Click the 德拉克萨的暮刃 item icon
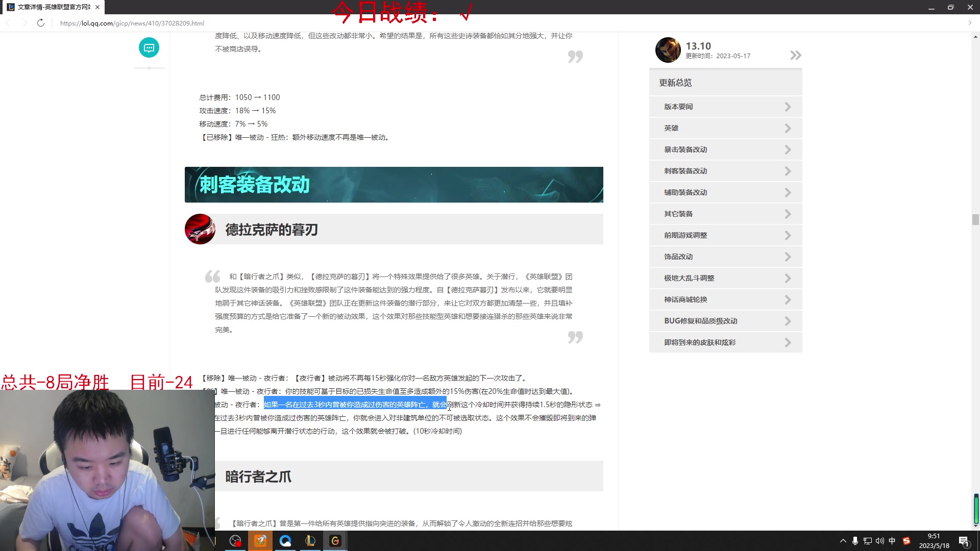980x551 pixels. click(200, 229)
